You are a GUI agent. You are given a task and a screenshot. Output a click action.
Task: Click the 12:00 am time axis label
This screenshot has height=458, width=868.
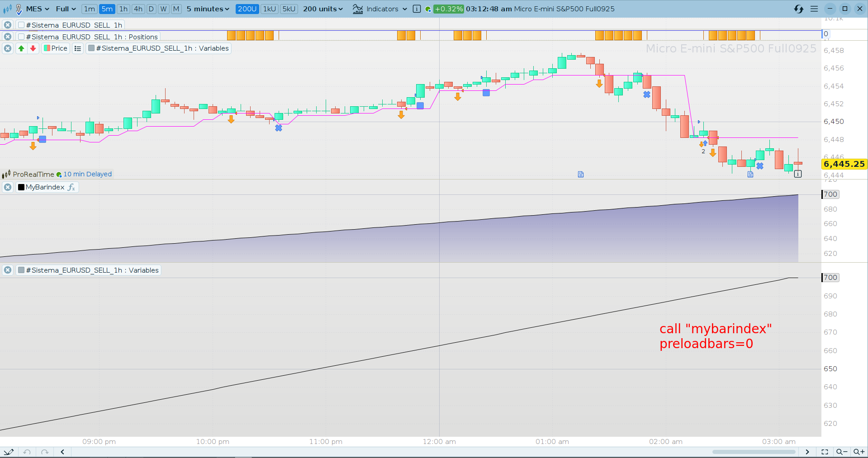point(439,442)
